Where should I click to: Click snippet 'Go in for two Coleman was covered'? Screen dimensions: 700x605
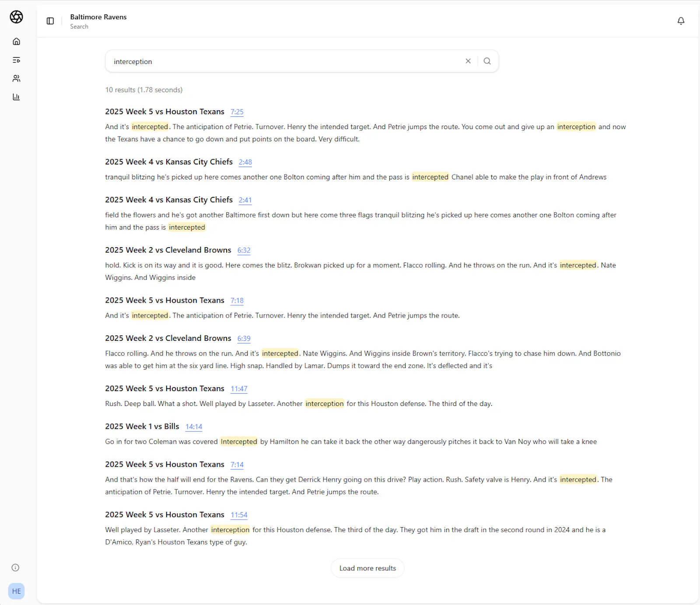[x=351, y=442]
